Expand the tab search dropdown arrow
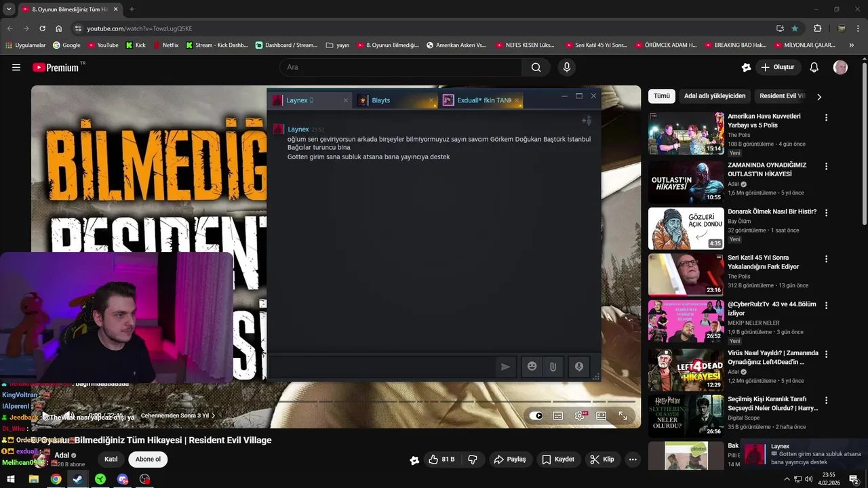The height and width of the screenshot is (488, 868). click(x=9, y=9)
